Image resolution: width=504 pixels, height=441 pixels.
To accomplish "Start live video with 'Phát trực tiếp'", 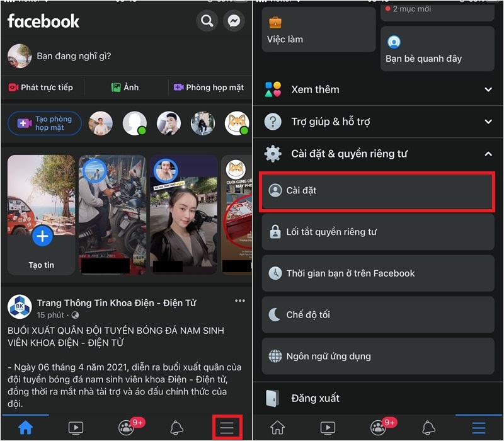I will 41,88.
